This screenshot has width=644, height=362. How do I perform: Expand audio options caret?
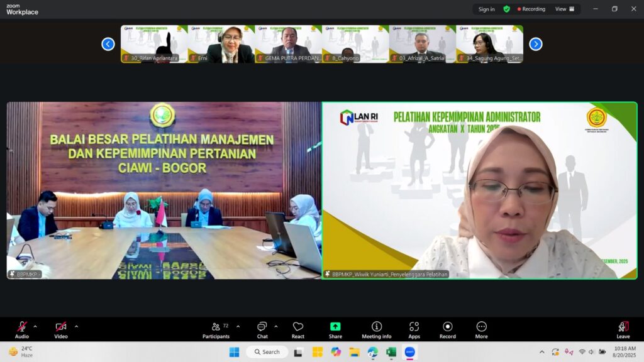35,327
